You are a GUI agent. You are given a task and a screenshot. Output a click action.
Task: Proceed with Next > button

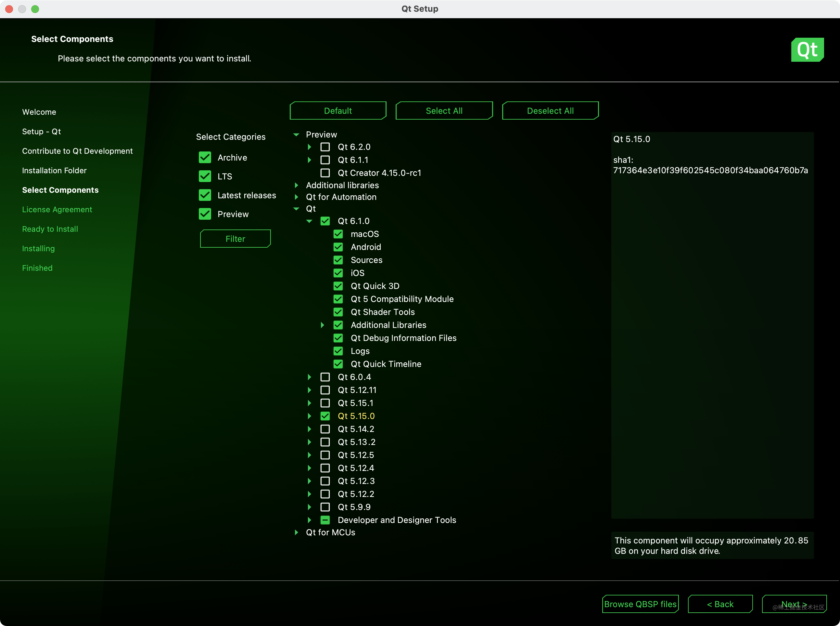794,604
